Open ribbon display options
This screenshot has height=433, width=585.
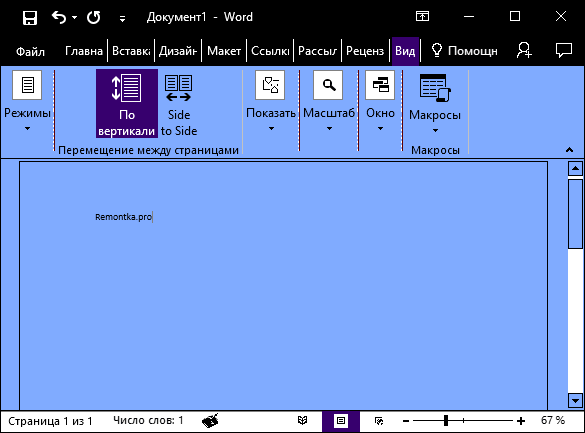pos(422,16)
